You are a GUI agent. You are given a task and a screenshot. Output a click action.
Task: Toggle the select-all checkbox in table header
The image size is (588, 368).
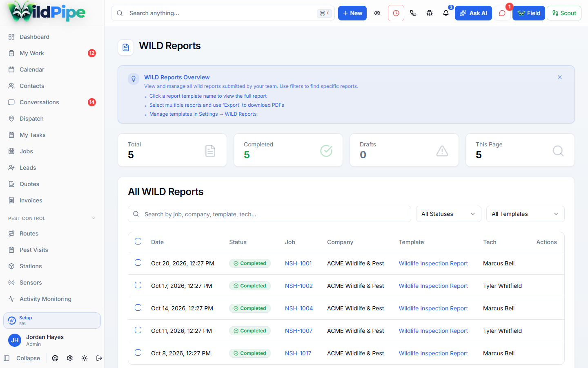coord(138,241)
